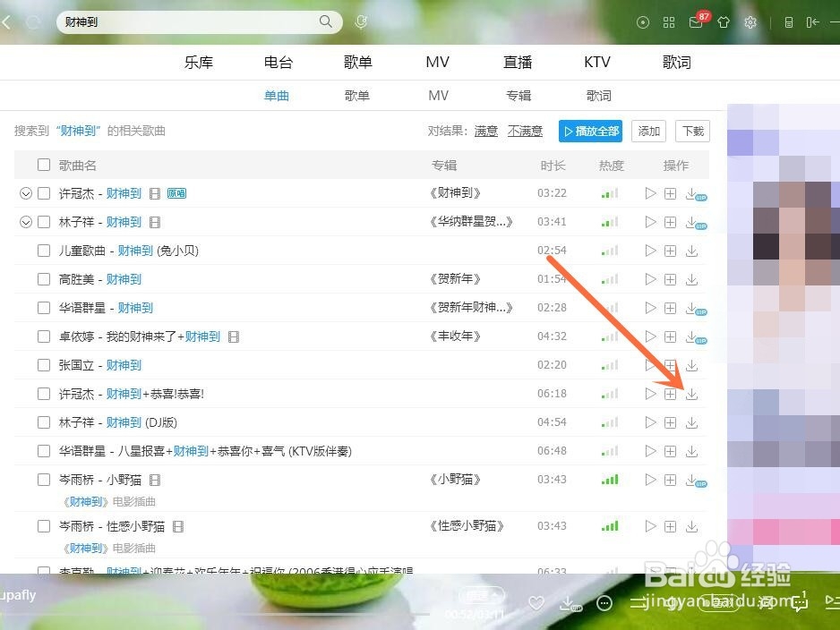Click the 添加 button

pos(648,132)
